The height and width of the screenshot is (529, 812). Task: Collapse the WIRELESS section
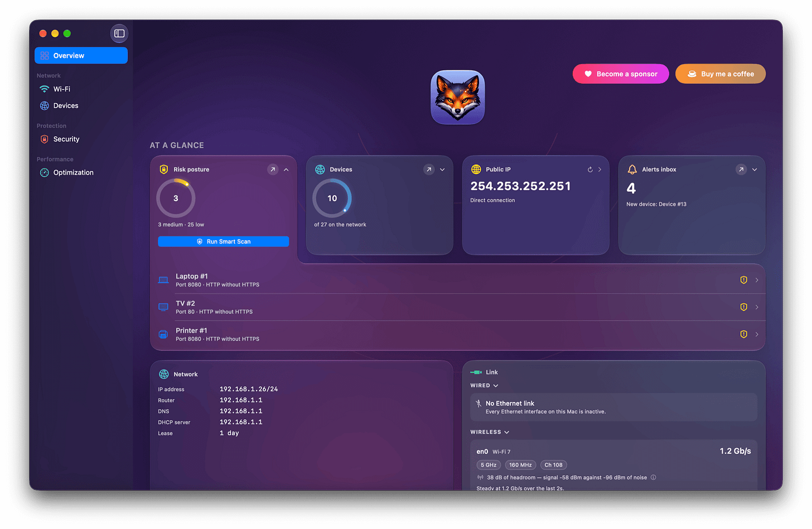click(x=490, y=432)
